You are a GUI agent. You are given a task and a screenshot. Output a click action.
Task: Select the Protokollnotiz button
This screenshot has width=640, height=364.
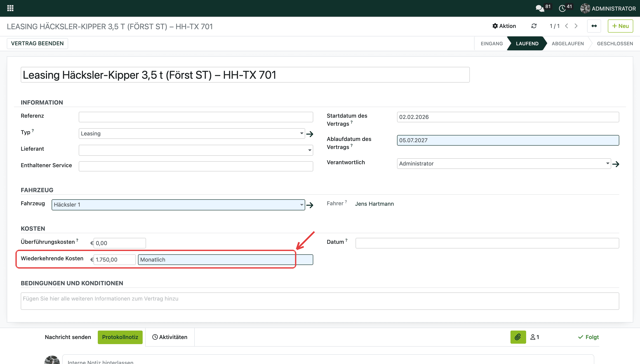click(x=120, y=337)
